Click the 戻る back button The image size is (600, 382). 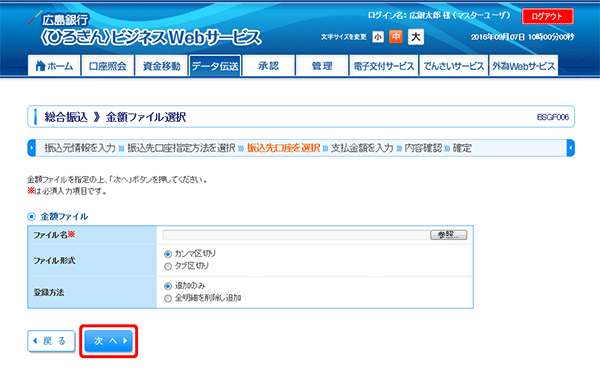tap(51, 341)
